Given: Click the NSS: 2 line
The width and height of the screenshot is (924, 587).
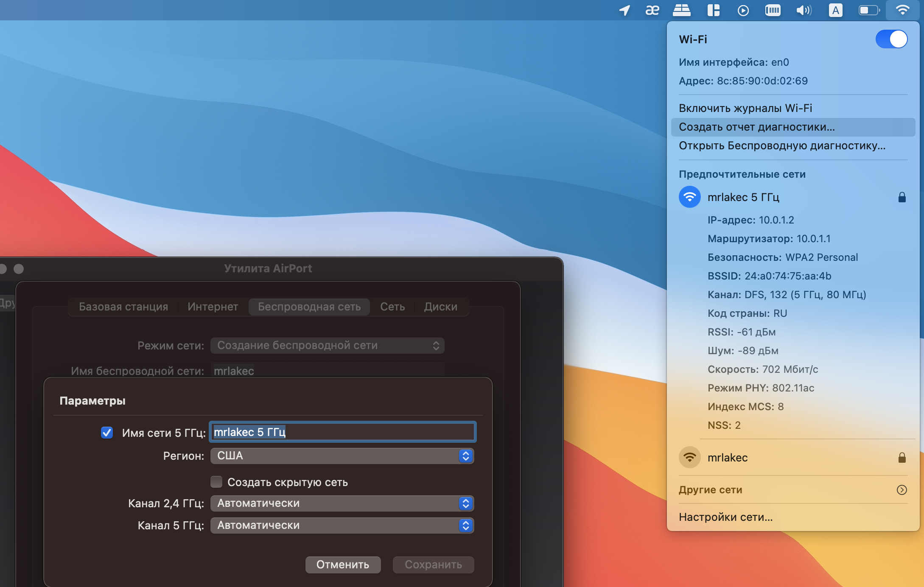Looking at the screenshot, I should [724, 425].
